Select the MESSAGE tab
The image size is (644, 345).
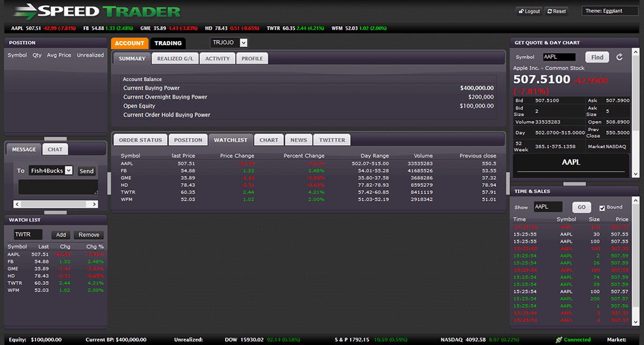[x=24, y=150]
